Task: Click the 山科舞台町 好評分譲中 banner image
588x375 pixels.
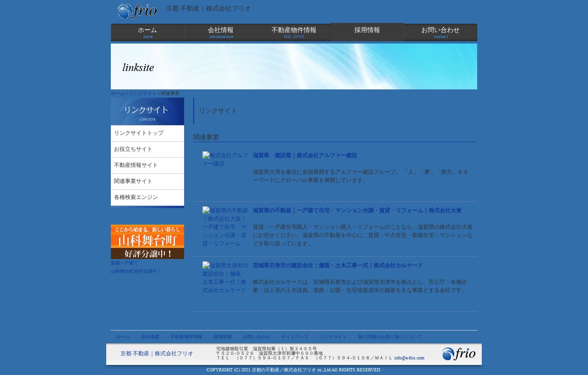Action: (147, 242)
